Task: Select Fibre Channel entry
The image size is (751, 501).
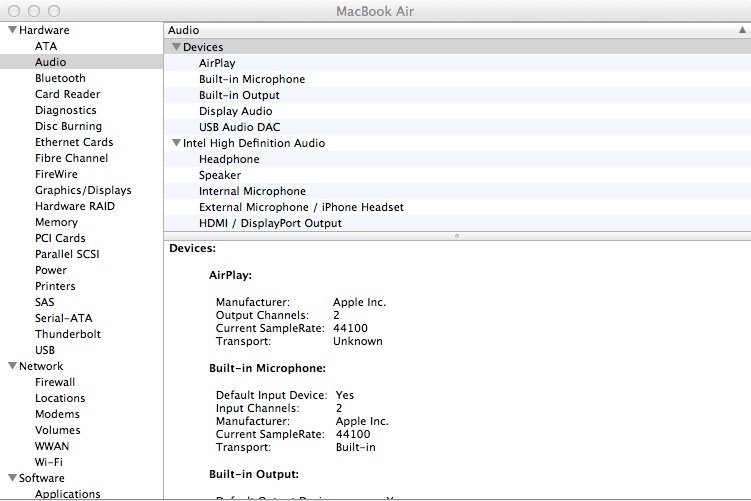Action: (x=71, y=158)
